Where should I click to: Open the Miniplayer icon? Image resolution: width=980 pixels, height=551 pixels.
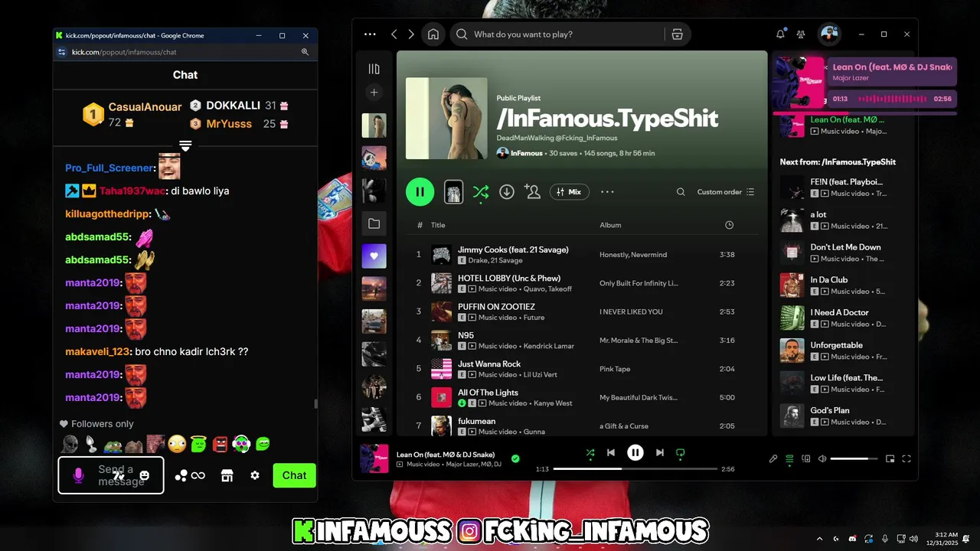coord(890,458)
